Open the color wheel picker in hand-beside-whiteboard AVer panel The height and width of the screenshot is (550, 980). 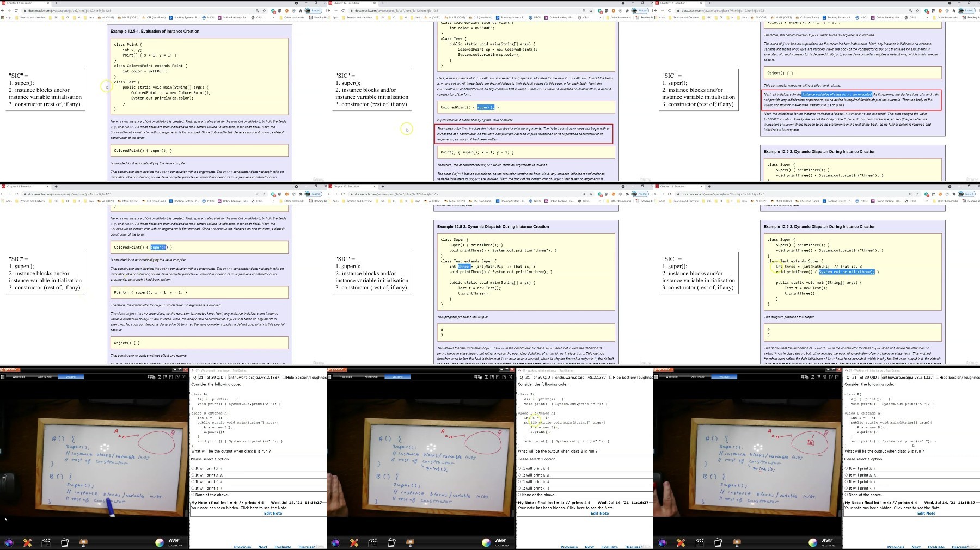(x=486, y=542)
